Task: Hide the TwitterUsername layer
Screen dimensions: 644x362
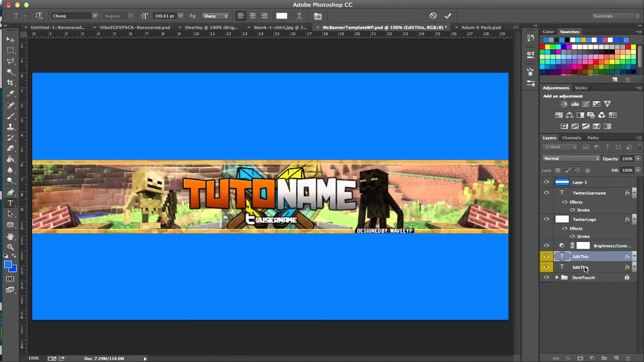Action: (546, 193)
